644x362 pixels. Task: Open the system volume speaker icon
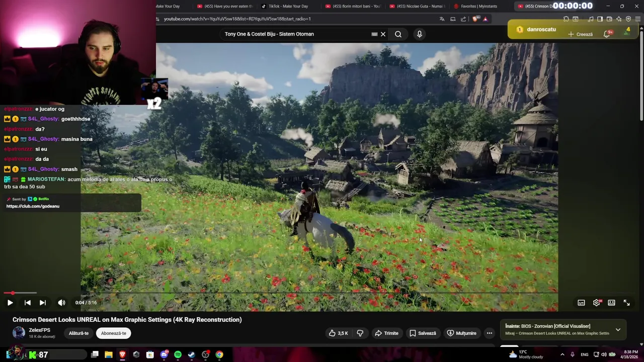(x=603, y=354)
